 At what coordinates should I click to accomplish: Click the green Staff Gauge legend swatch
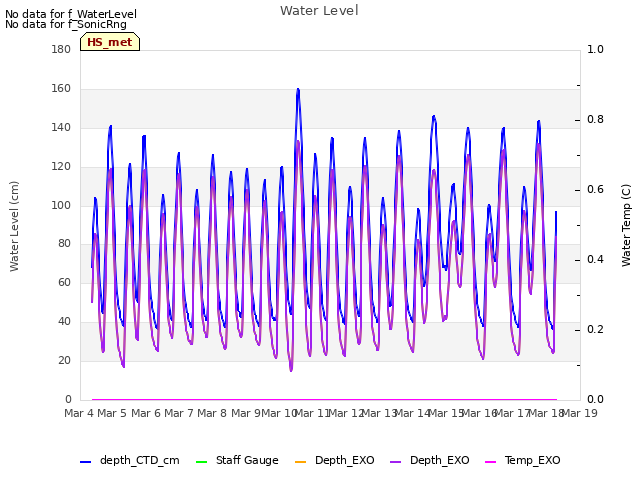202,462
